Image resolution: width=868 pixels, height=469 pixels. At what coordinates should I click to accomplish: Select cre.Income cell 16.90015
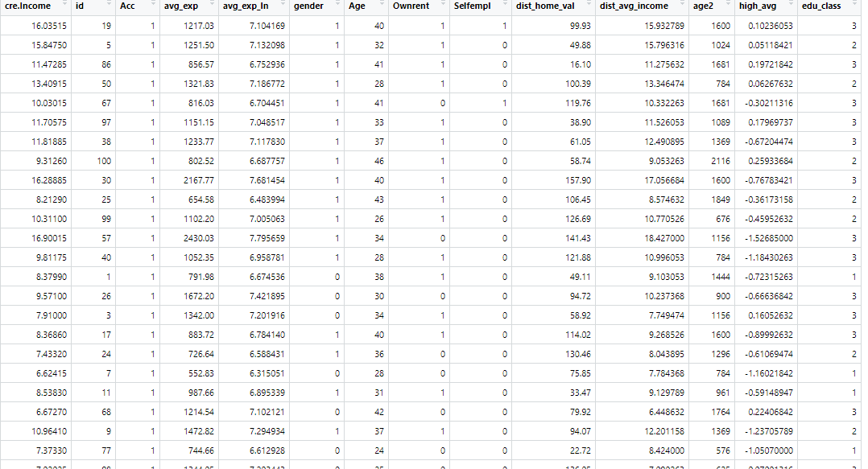(35, 238)
